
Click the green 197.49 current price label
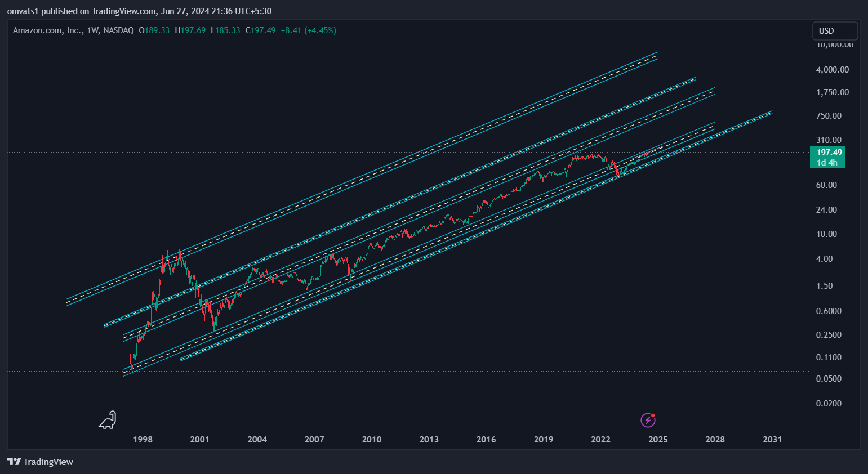(827, 158)
